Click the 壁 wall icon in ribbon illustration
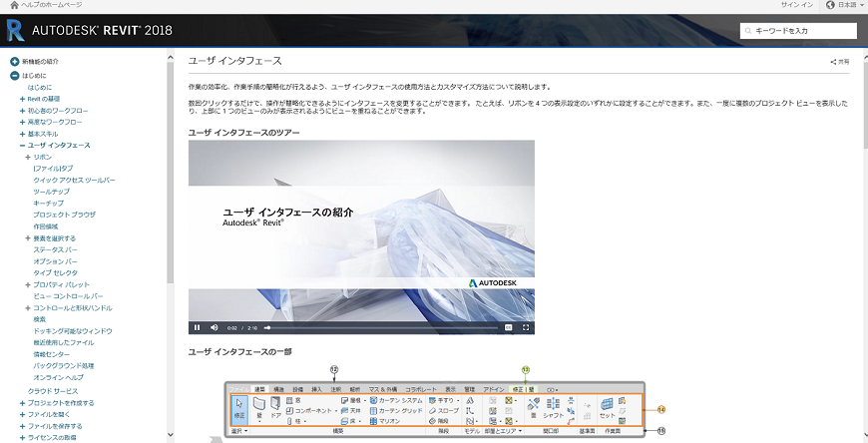Viewport: 868px width, 443px height. click(258, 405)
